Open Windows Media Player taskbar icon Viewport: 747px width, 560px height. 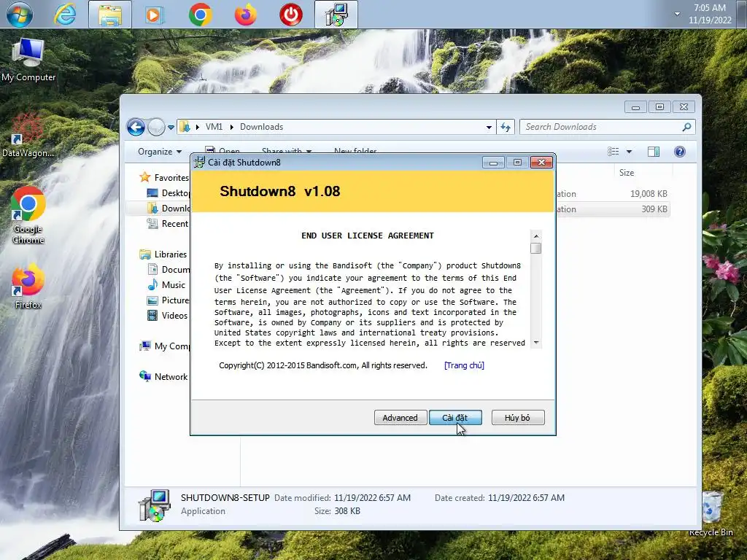pos(155,15)
